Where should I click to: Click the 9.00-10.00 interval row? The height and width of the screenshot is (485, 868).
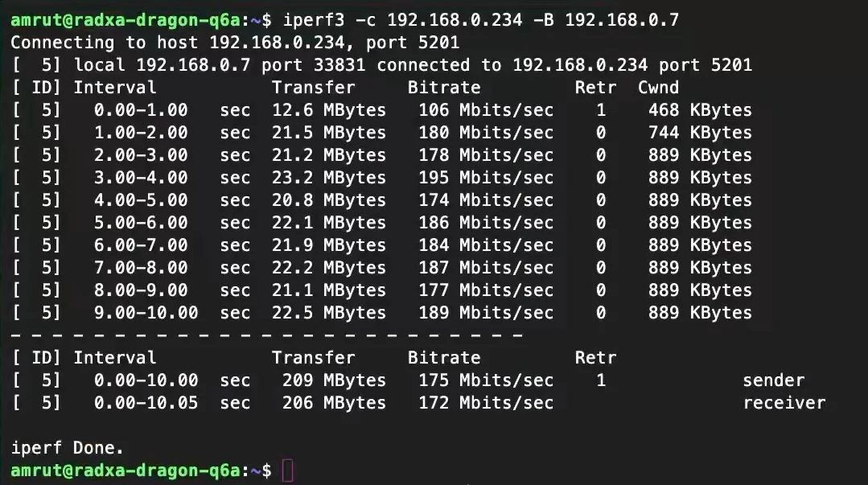(146, 313)
